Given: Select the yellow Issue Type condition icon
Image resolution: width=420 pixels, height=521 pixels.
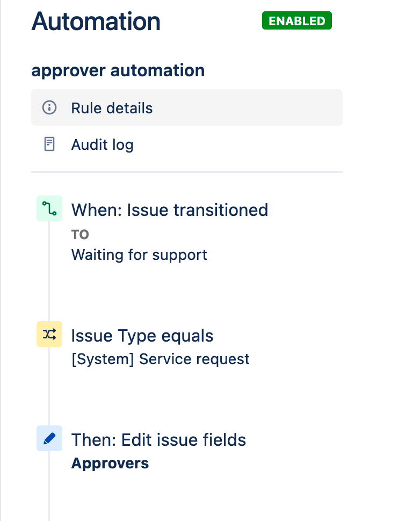Looking at the screenshot, I should (49, 334).
